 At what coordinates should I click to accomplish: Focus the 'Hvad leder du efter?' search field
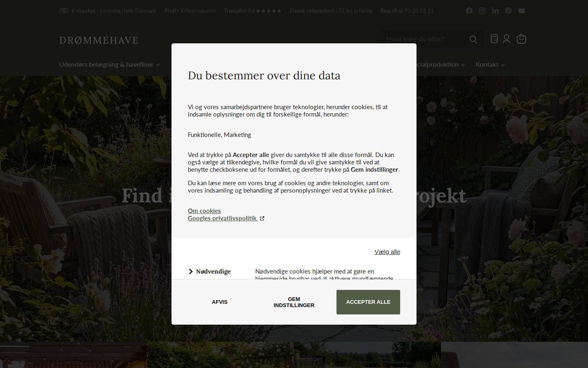[x=423, y=39]
